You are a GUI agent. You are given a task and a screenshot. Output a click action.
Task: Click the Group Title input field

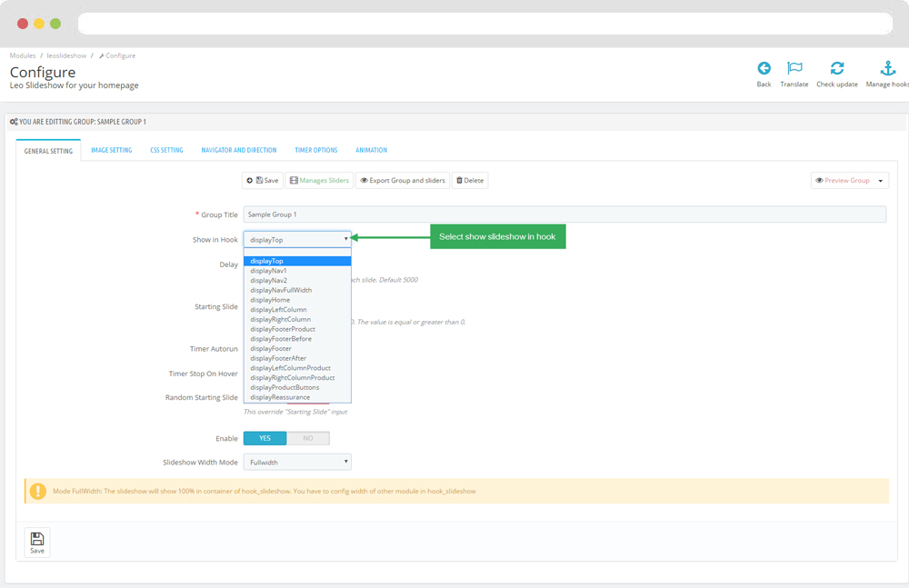tap(564, 214)
